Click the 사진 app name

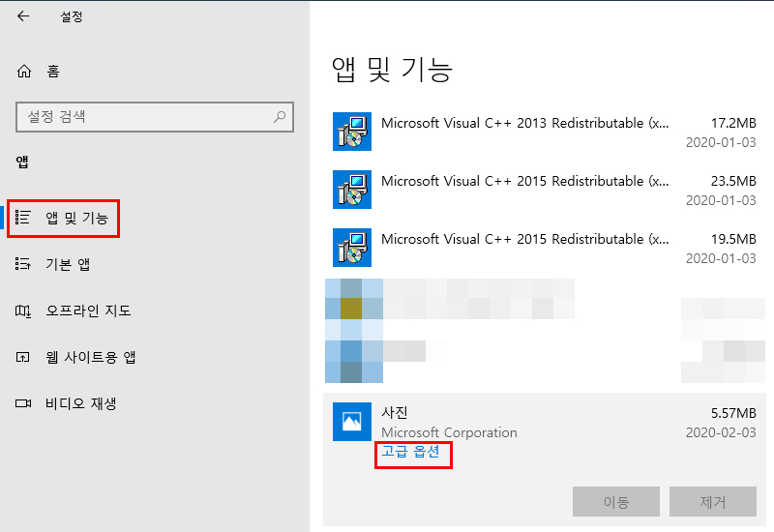point(395,413)
